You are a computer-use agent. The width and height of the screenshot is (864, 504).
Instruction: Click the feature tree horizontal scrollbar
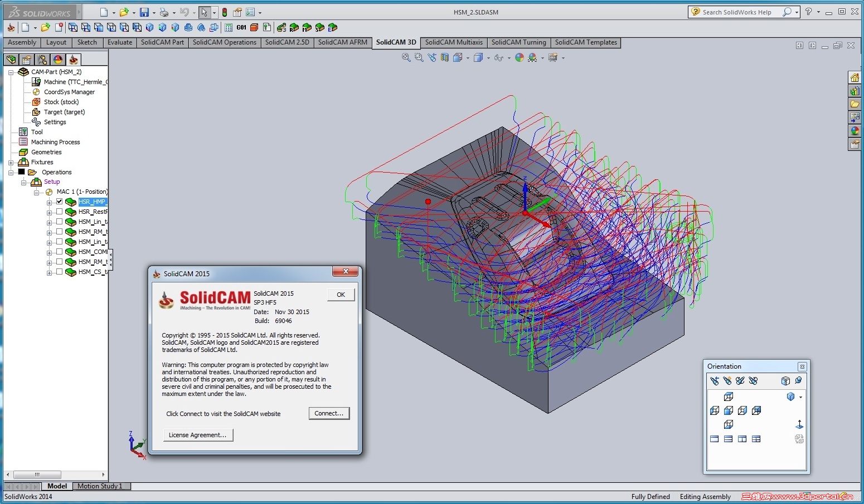point(37,474)
